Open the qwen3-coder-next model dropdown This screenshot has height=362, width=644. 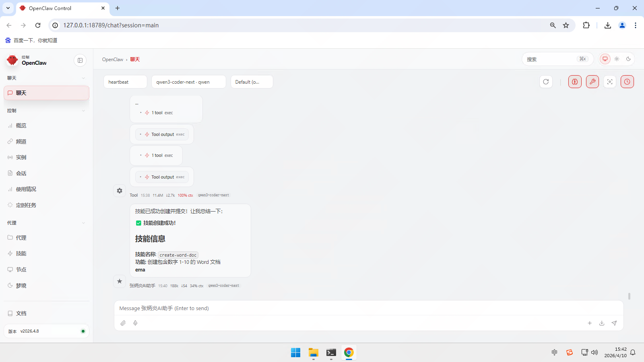click(188, 82)
